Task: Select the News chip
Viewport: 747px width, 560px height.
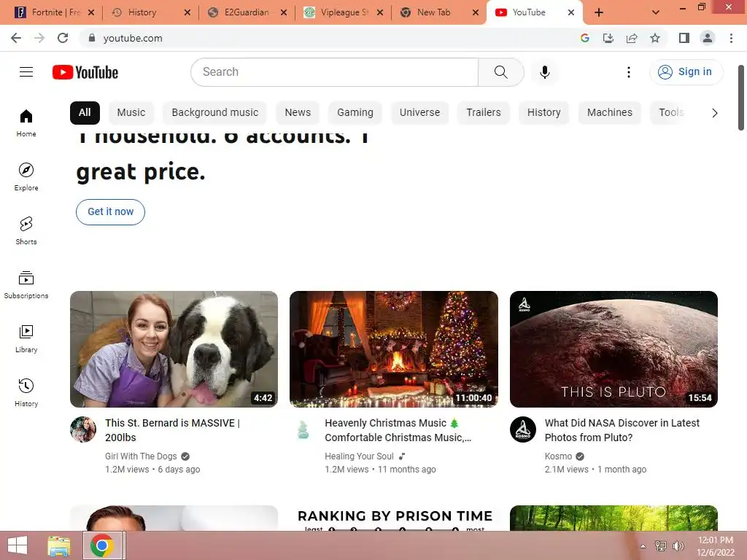Action: coord(298,113)
